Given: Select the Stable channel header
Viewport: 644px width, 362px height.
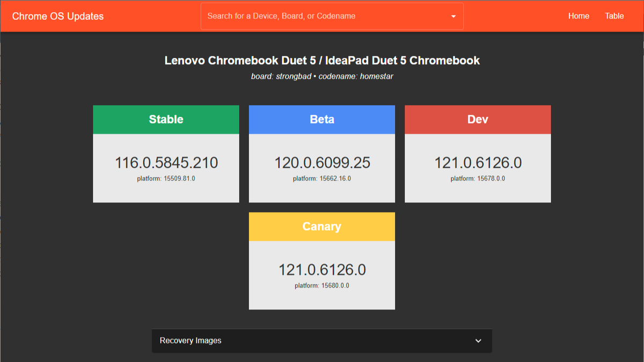Looking at the screenshot, I should click(x=166, y=120).
